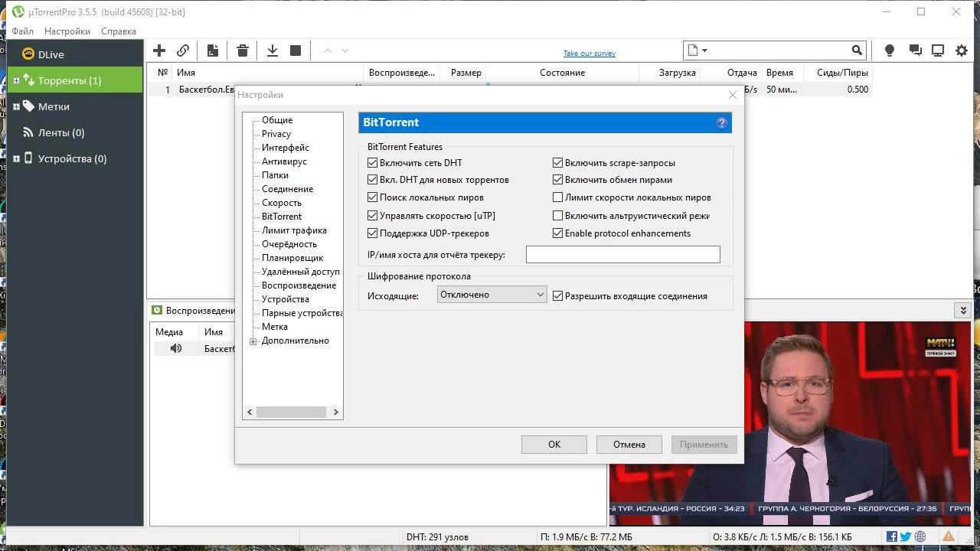The image size is (980, 551).
Task: Enable Включить альтруистический режим checkbox
Action: pyautogui.click(x=558, y=216)
